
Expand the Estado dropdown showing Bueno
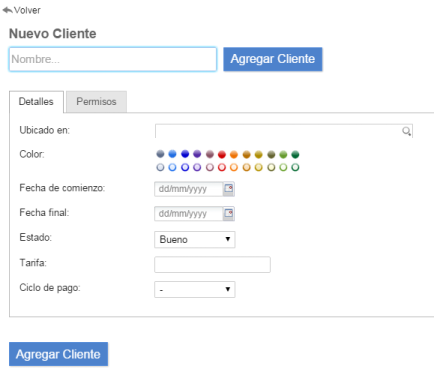195,239
